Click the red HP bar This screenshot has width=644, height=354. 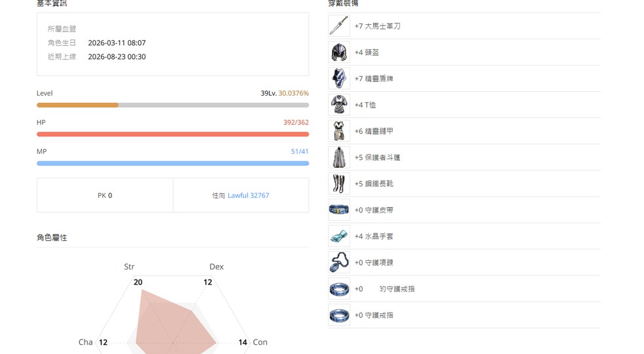pyautogui.click(x=172, y=134)
